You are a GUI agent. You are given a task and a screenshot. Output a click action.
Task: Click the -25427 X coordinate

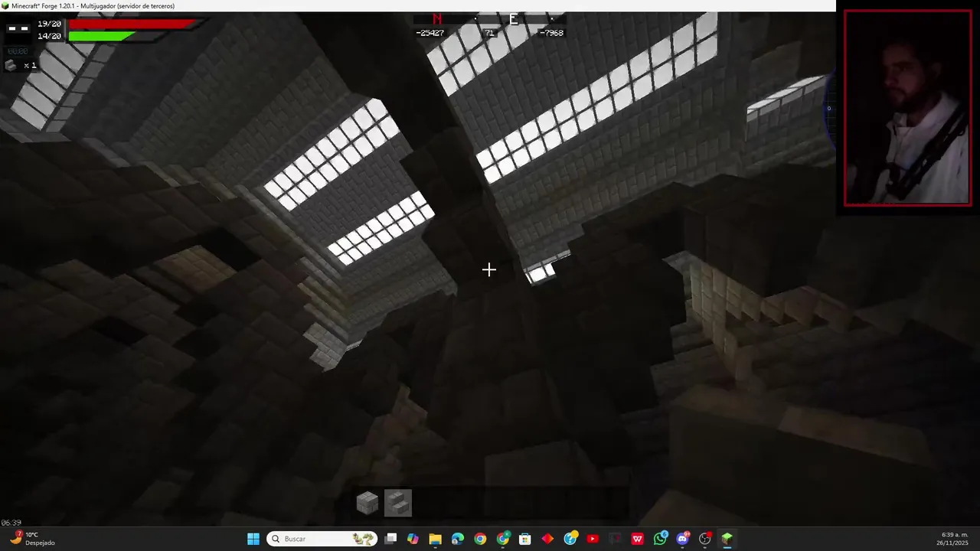[430, 33]
